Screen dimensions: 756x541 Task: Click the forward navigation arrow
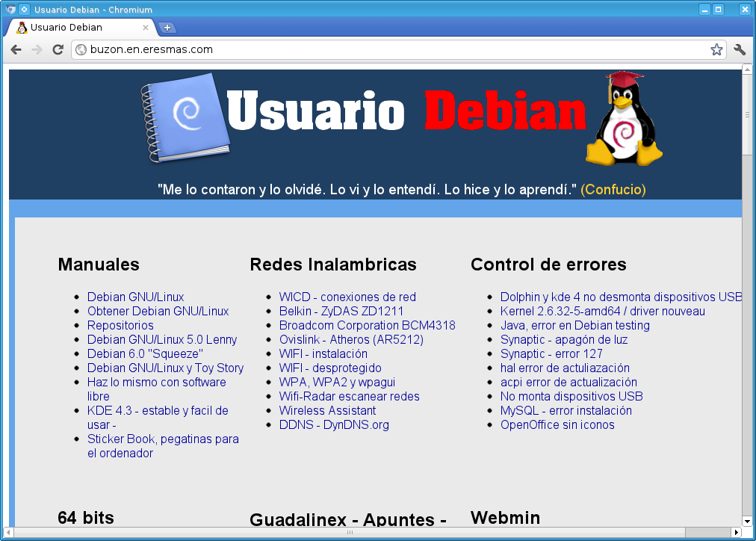pos(37,49)
